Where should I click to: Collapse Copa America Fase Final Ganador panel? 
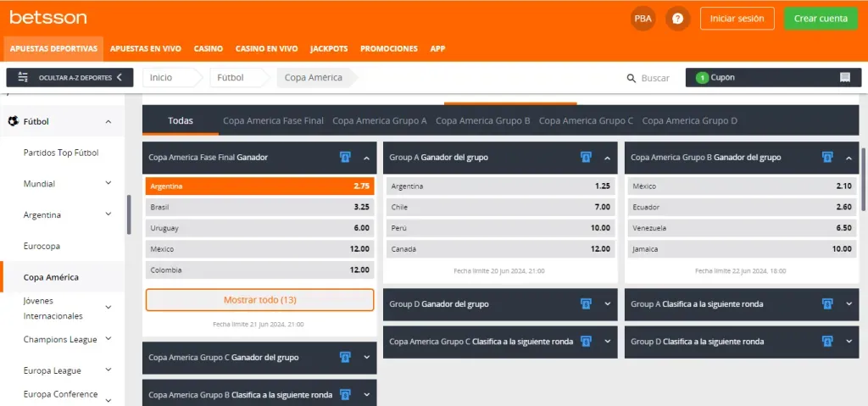click(x=366, y=158)
